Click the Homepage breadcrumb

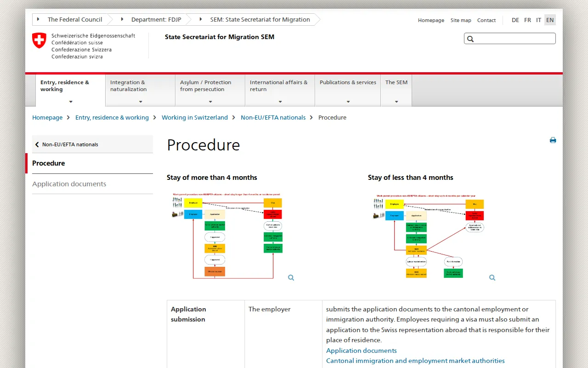pos(47,117)
